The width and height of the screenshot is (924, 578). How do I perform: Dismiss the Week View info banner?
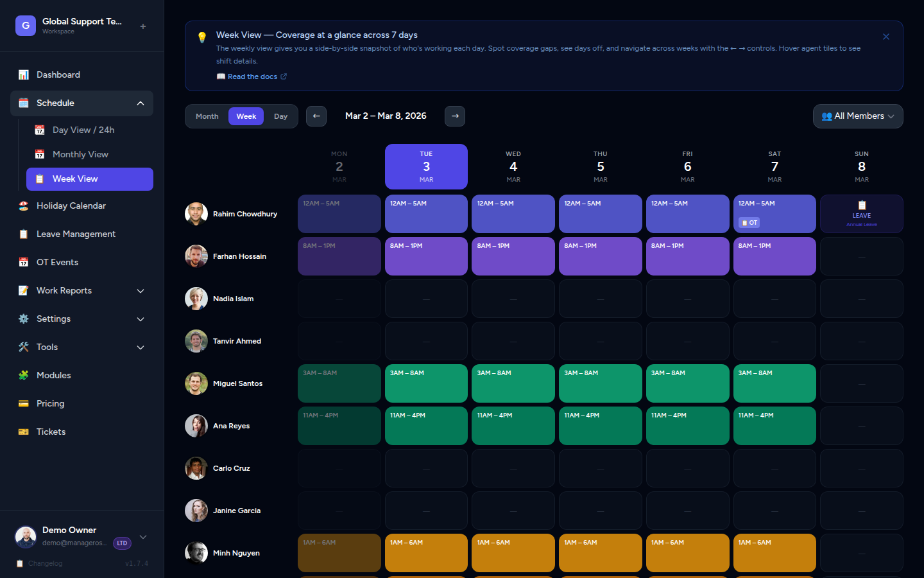click(886, 37)
